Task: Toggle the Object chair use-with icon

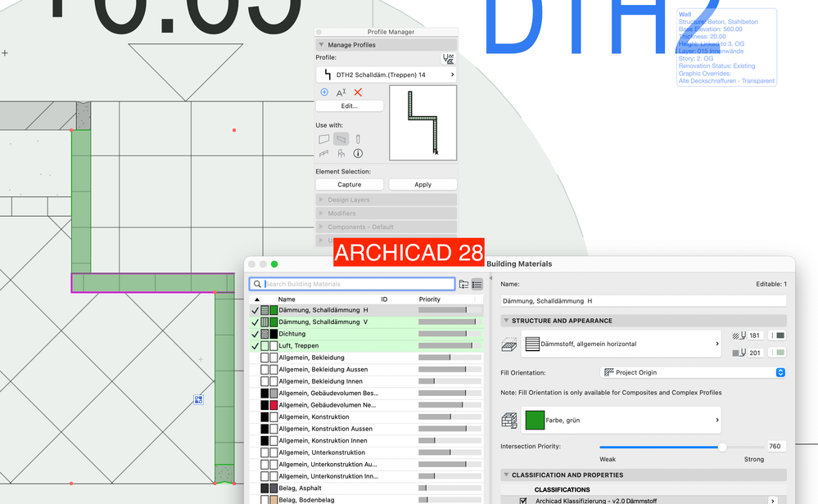Action: pyautogui.click(x=341, y=153)
